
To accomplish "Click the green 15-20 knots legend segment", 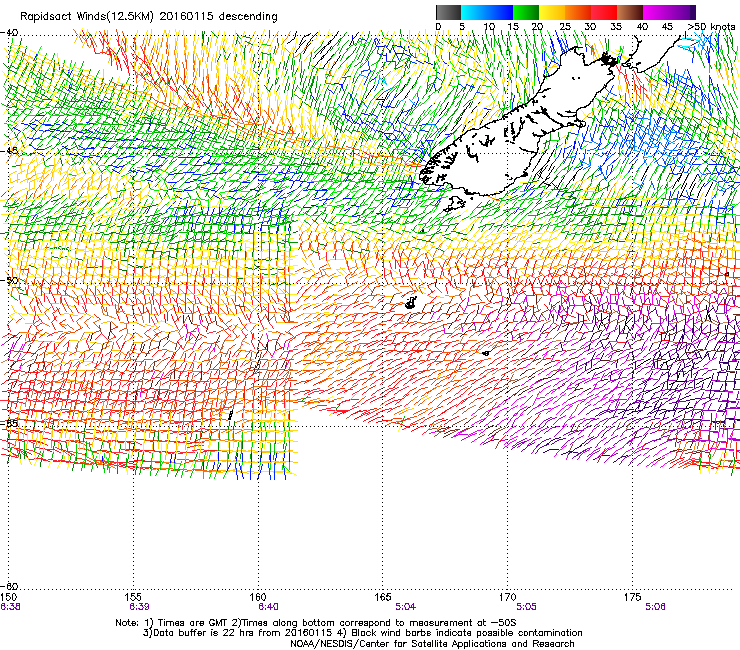I will click(526, 12).
